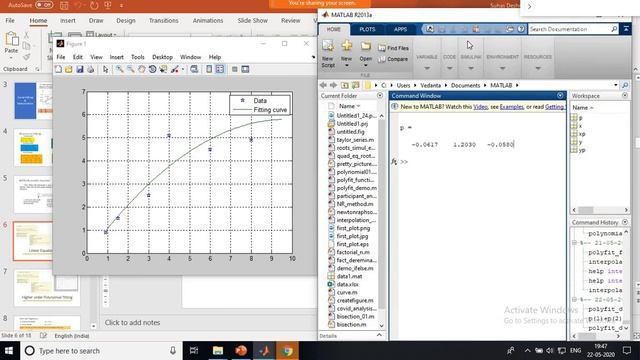Click New Figure icon in Figure 1 toolbar
The image size is (640, 360).
click(x=58, y=69)
